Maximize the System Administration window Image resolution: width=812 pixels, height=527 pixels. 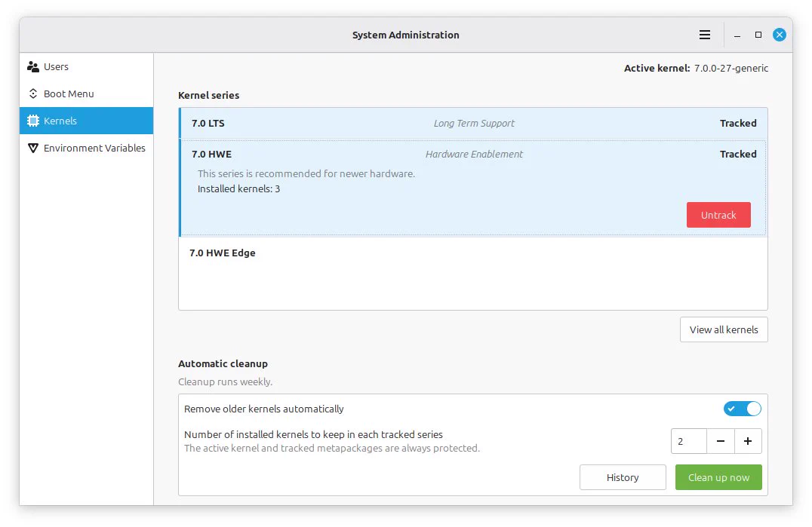coord(758,35)
